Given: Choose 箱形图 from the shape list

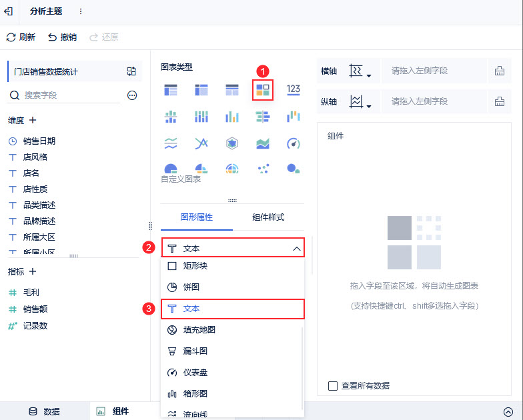Looking at the screenshot, I should pos(232,394).
